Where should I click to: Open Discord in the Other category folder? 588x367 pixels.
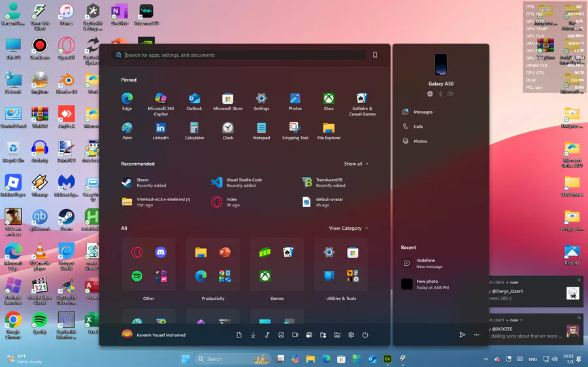161,252
